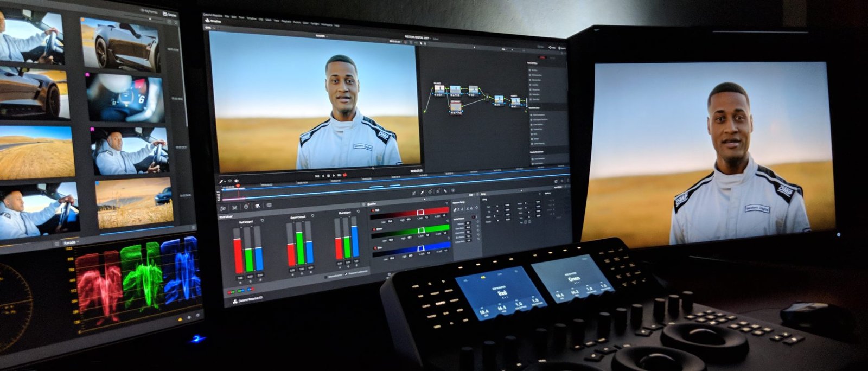Open the Camera Raw palette icon
868x371 pixels.
[x=223, y=208]
